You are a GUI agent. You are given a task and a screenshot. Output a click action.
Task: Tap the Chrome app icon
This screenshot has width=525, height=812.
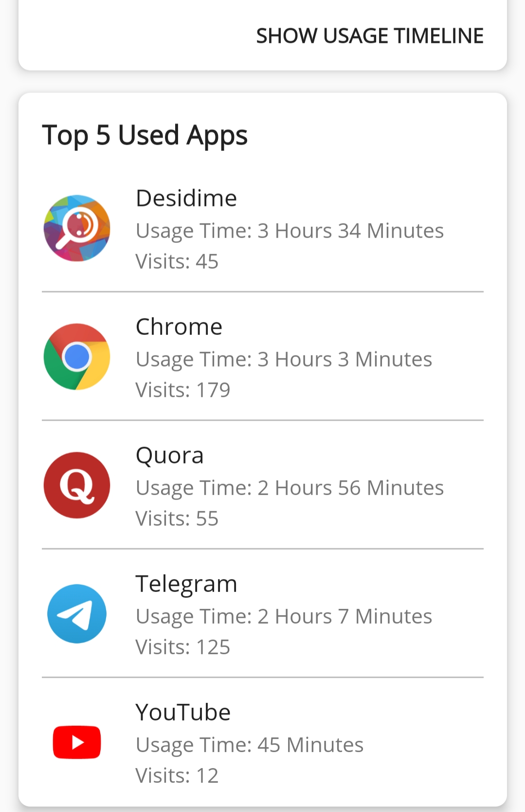pyautogui.click(x=77, y=357)
